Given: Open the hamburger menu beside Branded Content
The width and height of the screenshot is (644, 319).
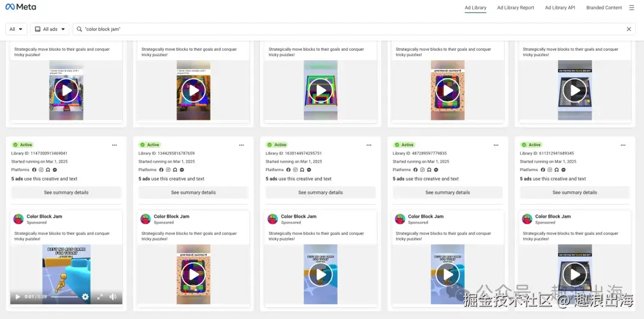Looking at the screenshot, I should pos(631,7).
